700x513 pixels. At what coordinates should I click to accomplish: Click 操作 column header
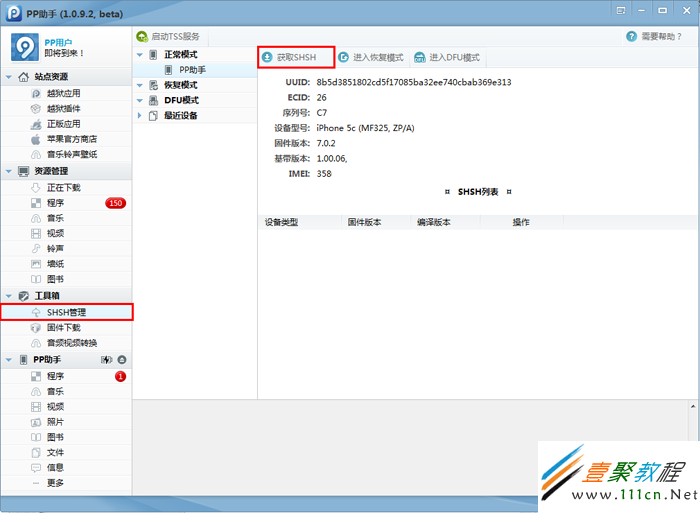pos(521,222)
